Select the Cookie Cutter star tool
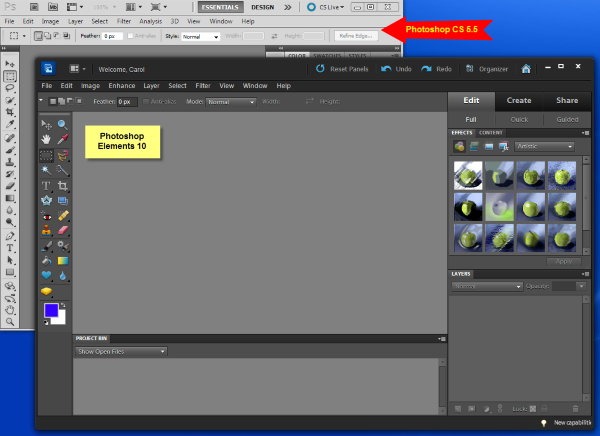 46,201
